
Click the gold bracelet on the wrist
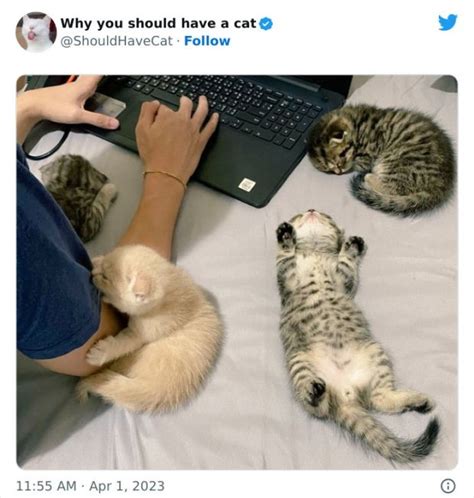click(165, 178)
